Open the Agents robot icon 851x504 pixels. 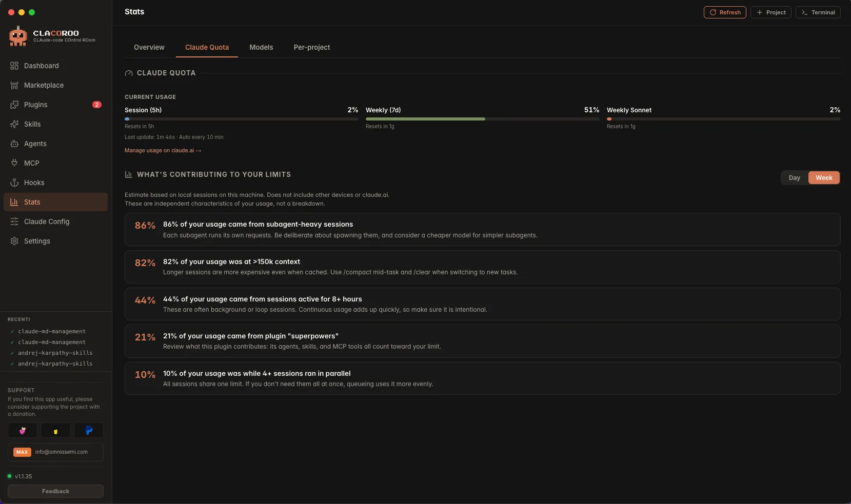pyautogui.click(x=14, y=144)
